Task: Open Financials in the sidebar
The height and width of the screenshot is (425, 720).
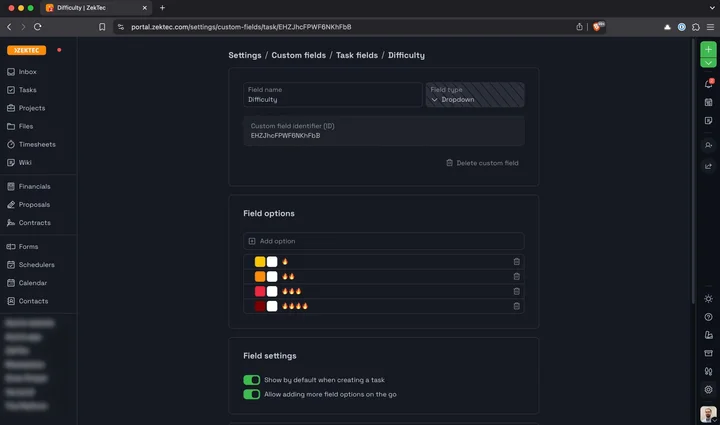Action: coord(28,186)
